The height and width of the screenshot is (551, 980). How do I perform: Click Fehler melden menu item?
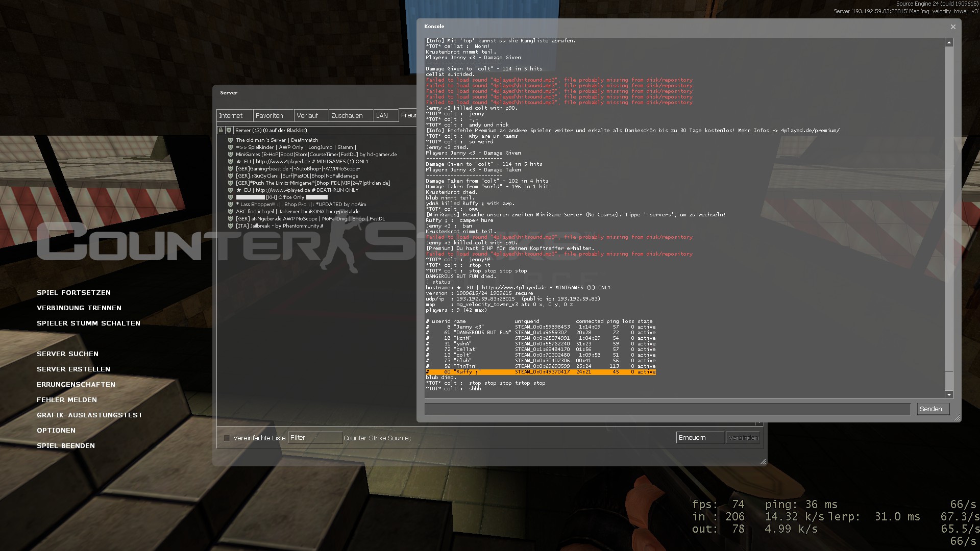(67, 400)
